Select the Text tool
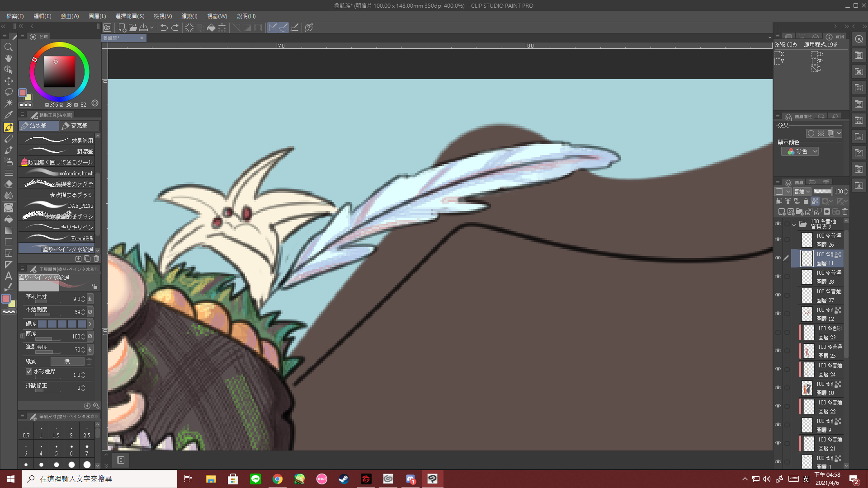Screen dimensions: 868x488 (x=8, y=276)
